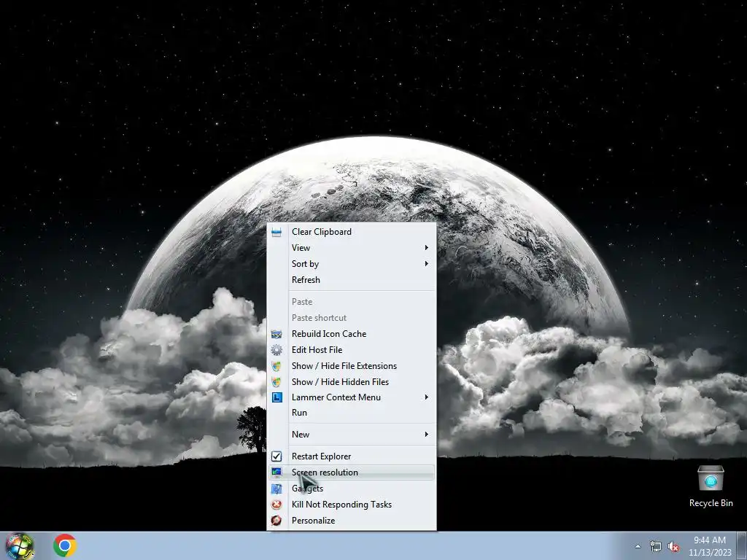The image size is (747, 560).
Task: Open Personalize from the menu
Action: (352, 521)
